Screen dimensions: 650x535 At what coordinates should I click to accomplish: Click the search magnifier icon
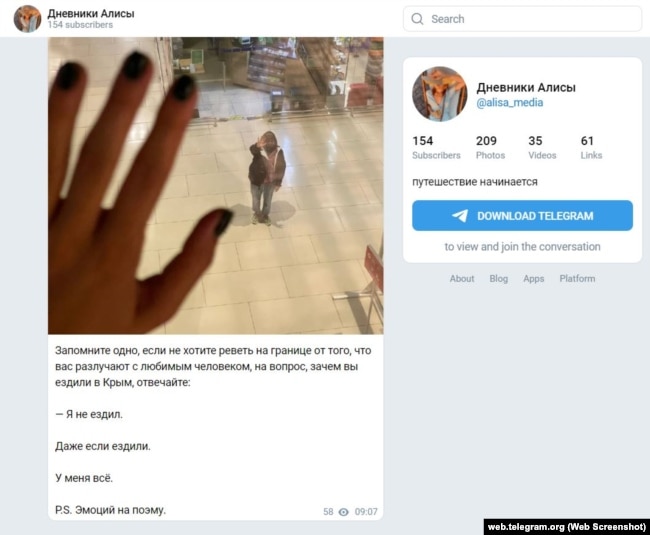[x=417, y=19]
